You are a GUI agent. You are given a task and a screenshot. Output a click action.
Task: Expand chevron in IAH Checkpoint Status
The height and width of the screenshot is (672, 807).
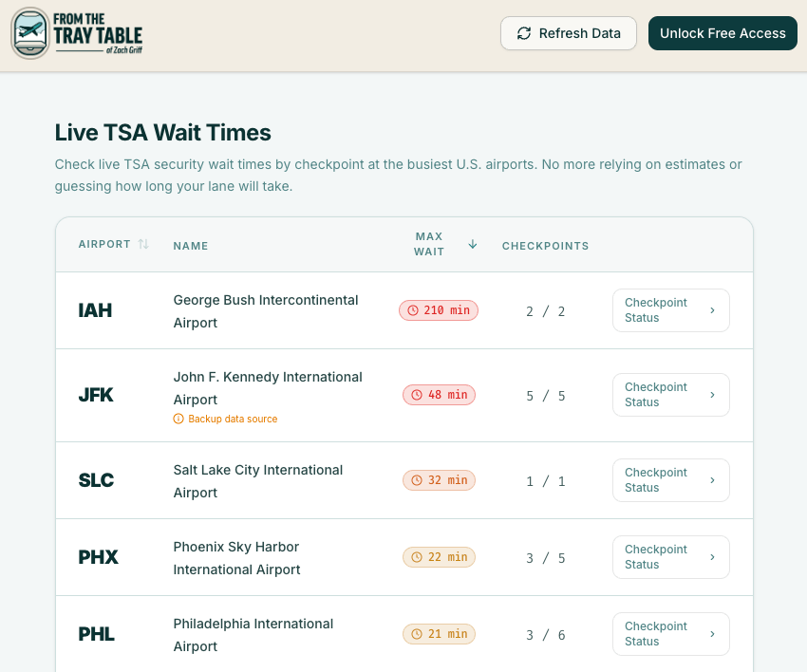tap(712, 310)
